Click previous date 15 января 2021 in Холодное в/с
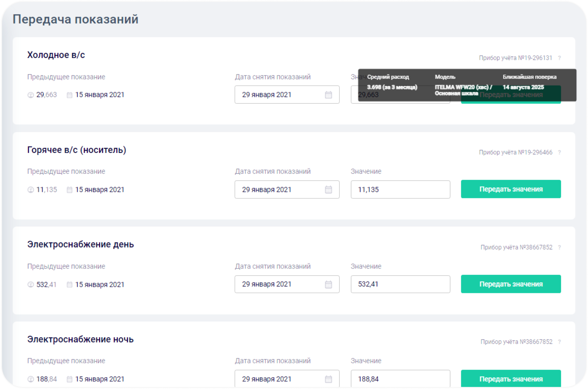The image size is (588, 389). [x=100, y=95]
